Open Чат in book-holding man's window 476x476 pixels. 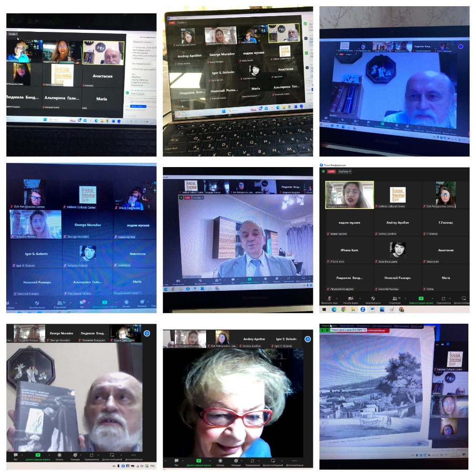[x=16, y=456]
